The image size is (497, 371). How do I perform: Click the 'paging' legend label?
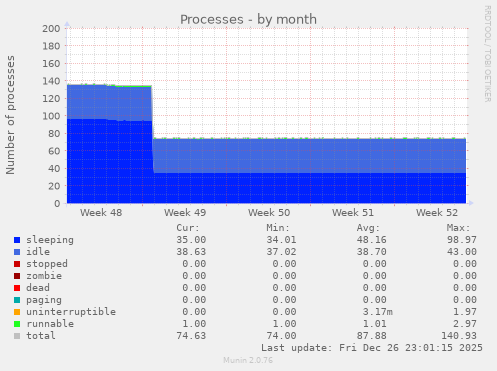44,300
